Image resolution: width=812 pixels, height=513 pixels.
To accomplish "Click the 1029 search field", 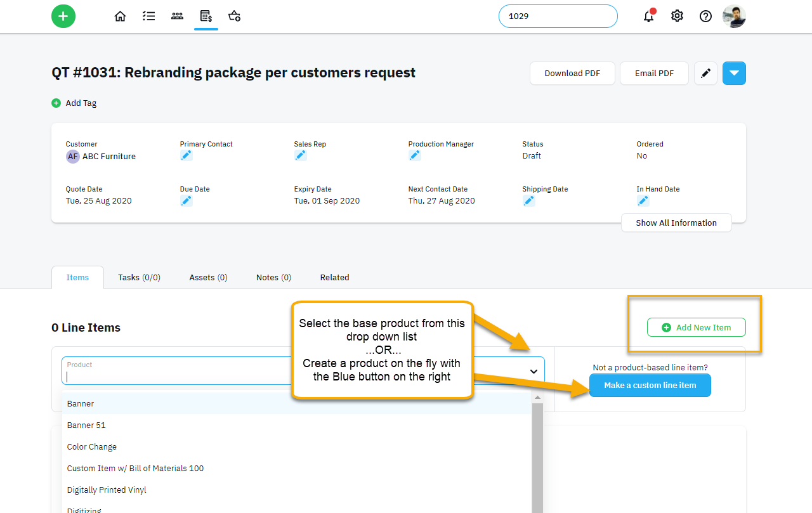I will (558, 16).
